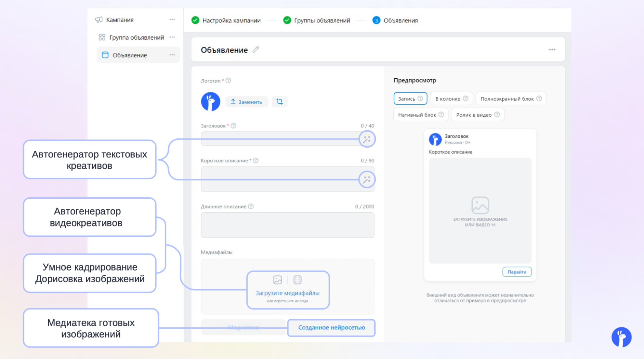Click the Заменить logo button
644x359 pixels.
(246, 102)
